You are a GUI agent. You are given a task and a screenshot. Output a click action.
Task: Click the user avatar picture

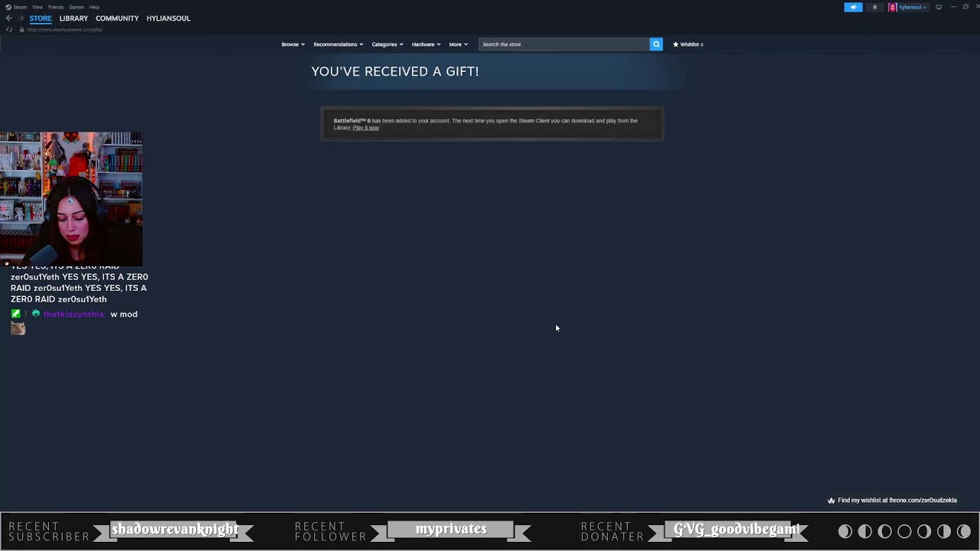[x=893, y=8]
